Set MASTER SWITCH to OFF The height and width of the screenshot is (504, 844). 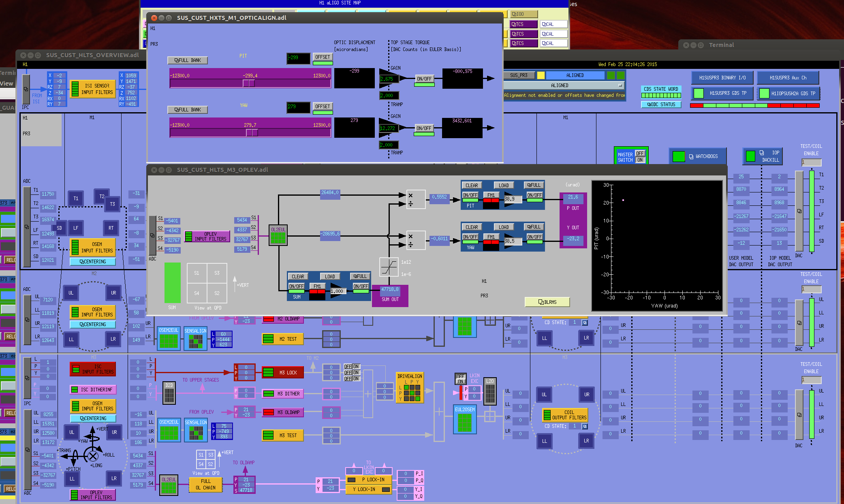640,154
